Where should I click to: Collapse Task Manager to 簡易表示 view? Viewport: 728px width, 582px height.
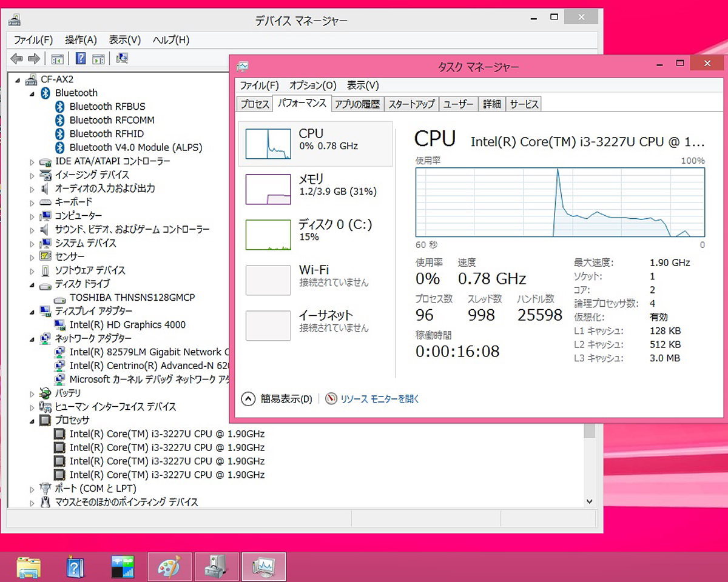pyautogui.click(x=277, y=399)
